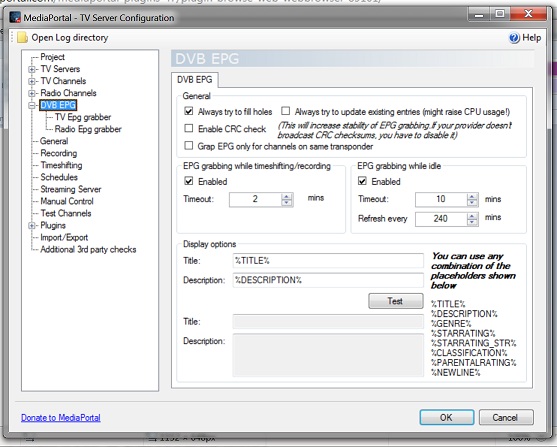Click the MediaPortal app icon in title bar
Image resolution: width=557 pixels, height=447 pixels.
[x=15, y=17]
